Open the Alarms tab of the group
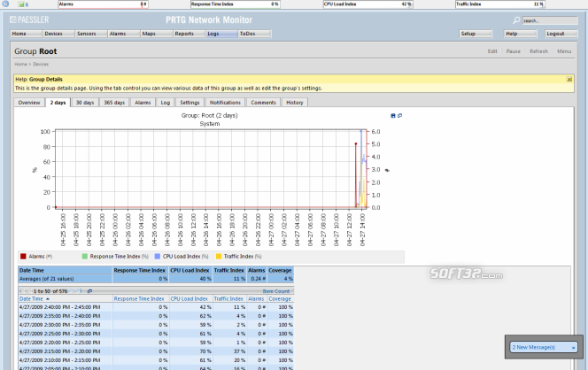588x370 pixels. (x=143, y=103)
